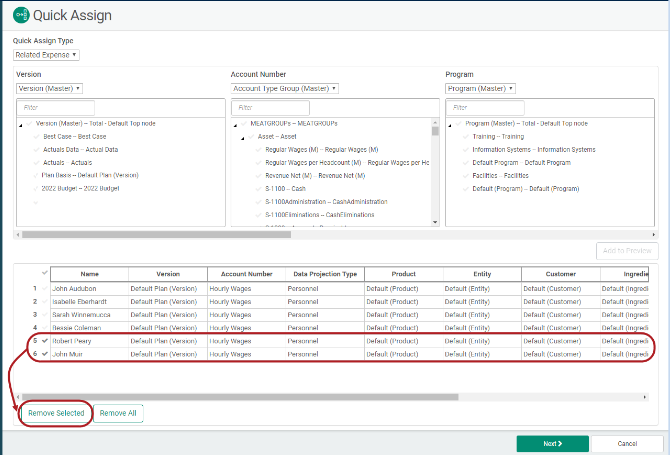The image size is (672, 455).
Task: Collapse the Asset tree node
Action: (243, 138)
